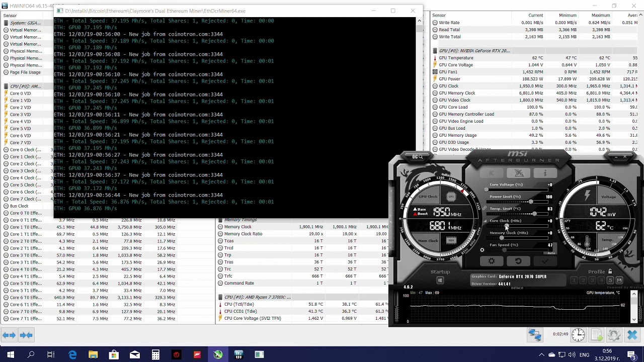644x362 pixels.
Task: Select the Maximum column header
Action: [x=601, y=16]
